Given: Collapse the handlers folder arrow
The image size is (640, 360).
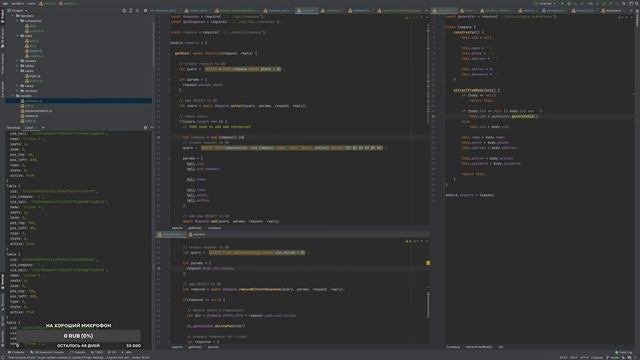Looking at the screenshot, I should pyautogui.click(x=13, y=16).
